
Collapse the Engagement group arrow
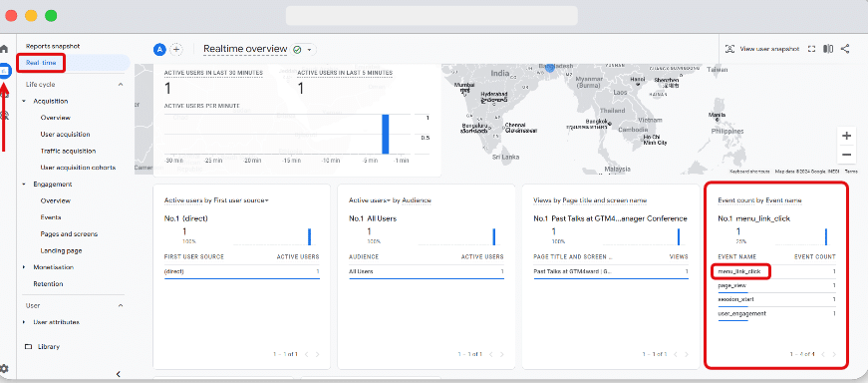[x=24, y=184]
